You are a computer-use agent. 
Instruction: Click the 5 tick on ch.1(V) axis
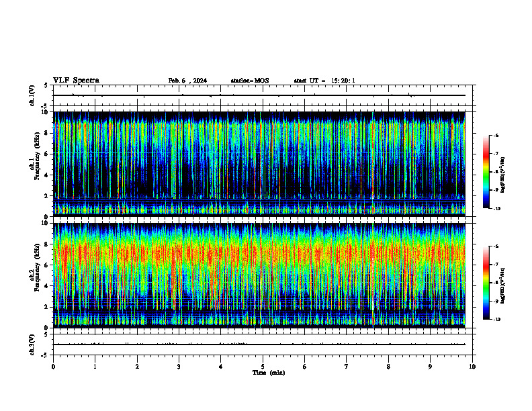(46, 85)
